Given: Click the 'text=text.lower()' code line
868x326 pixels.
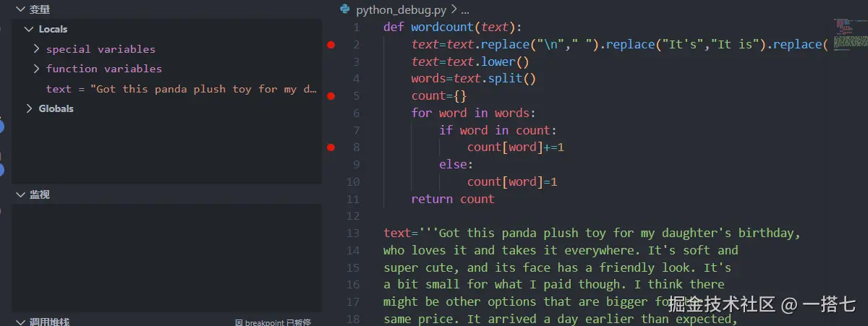Looking at the screenshot, I should point(470,61).
